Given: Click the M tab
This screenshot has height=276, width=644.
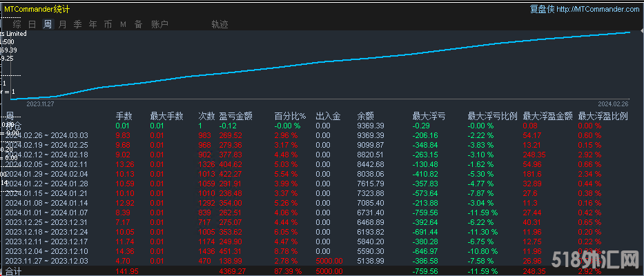Looking at the screenshot, I should point(123,24).
